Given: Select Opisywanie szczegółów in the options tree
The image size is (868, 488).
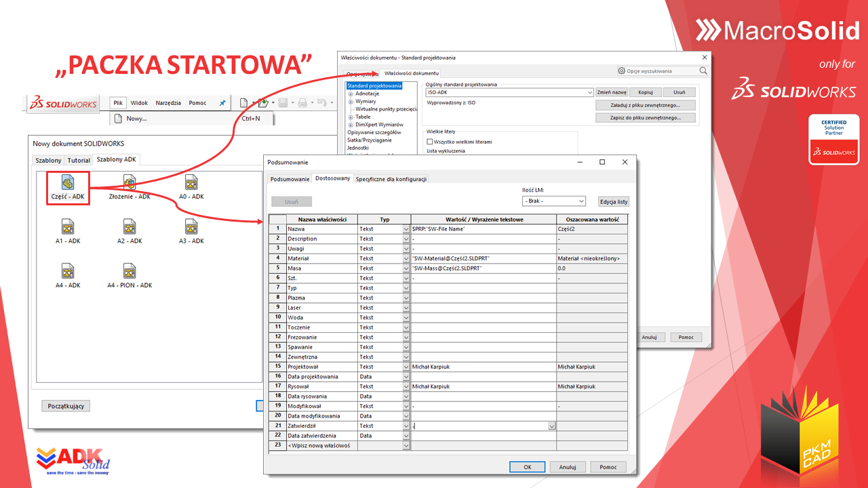Looking at the screenshot, I should (374, 133).
